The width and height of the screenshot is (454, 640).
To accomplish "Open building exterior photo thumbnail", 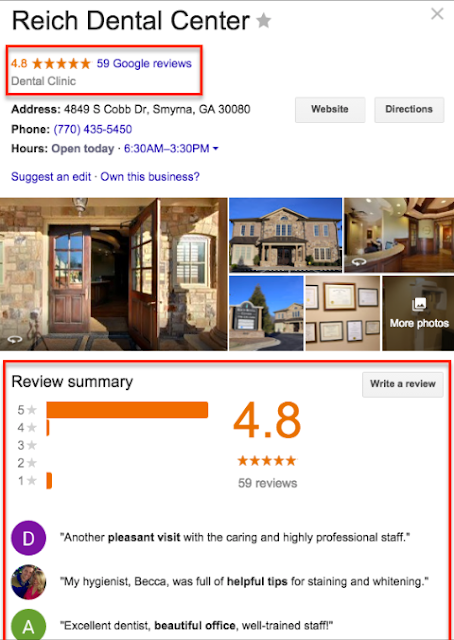I will tap(285, 235).
